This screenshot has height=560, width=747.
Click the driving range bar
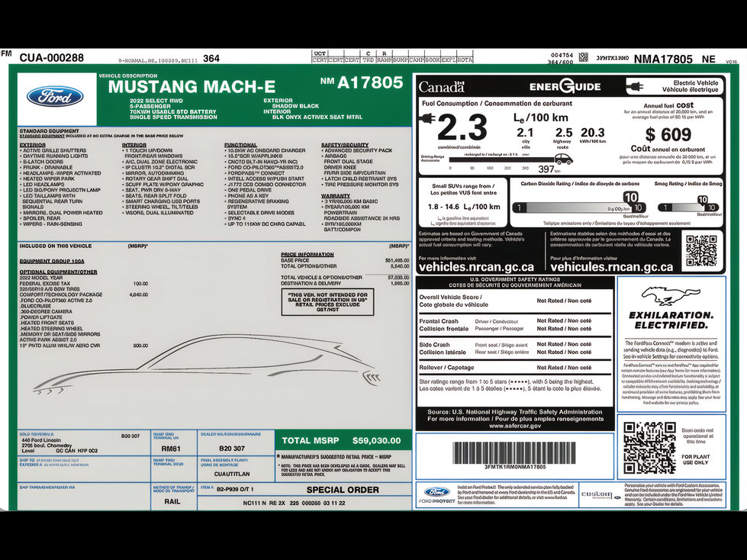[x=503, y=160]
